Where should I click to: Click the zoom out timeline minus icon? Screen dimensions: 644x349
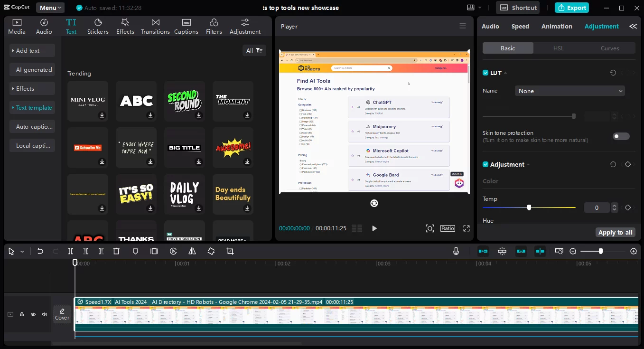click(573, 251)
